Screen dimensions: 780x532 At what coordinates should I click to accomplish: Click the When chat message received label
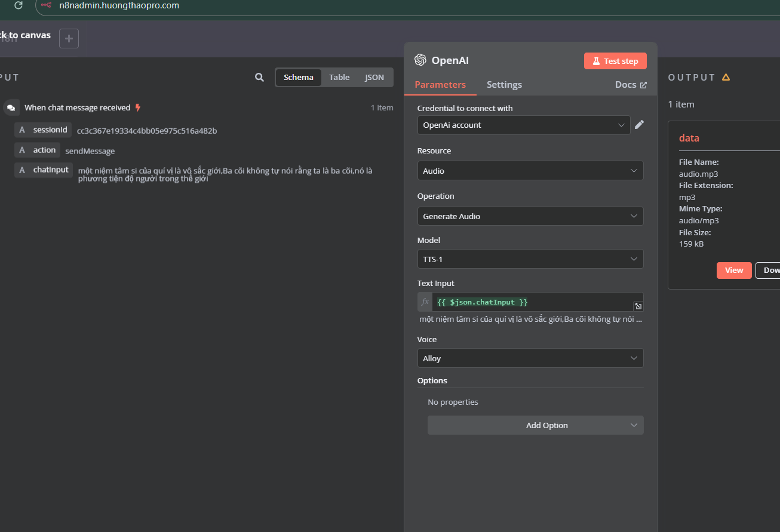click(x=77, y=108)
